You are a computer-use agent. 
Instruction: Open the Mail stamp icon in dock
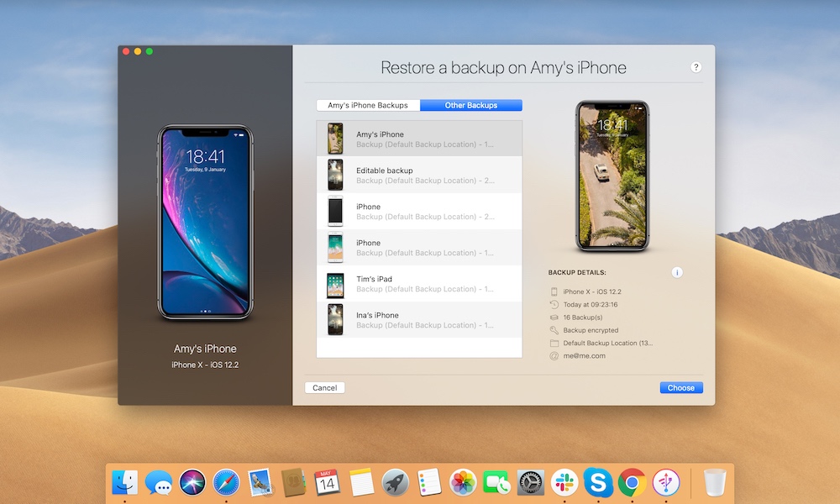[x=260, y=482]
